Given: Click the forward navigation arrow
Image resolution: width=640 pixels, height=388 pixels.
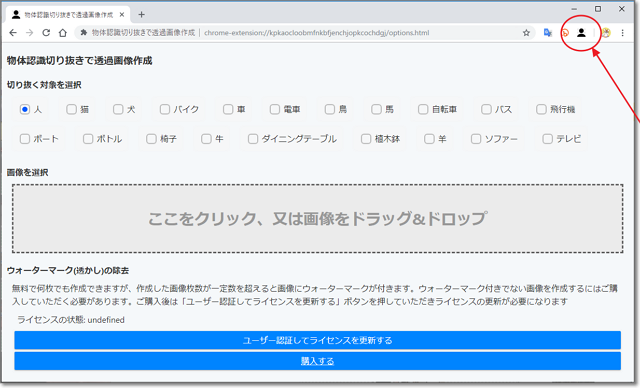Looking at the screenshot, I should coord(29,33).
